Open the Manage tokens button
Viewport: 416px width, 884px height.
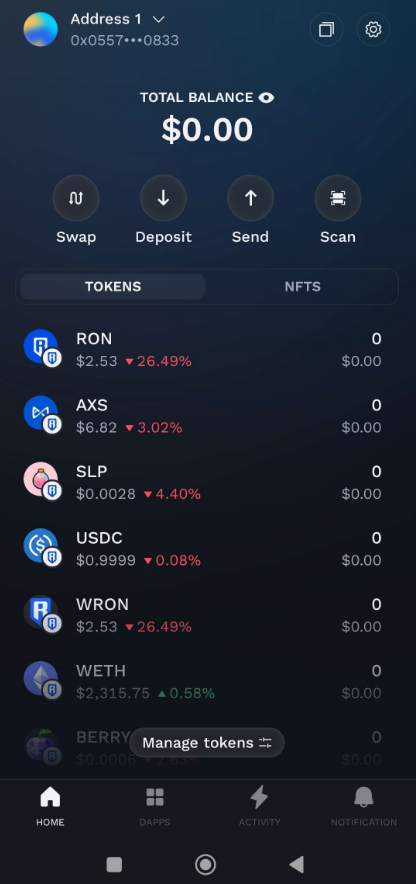pos(207,742)
